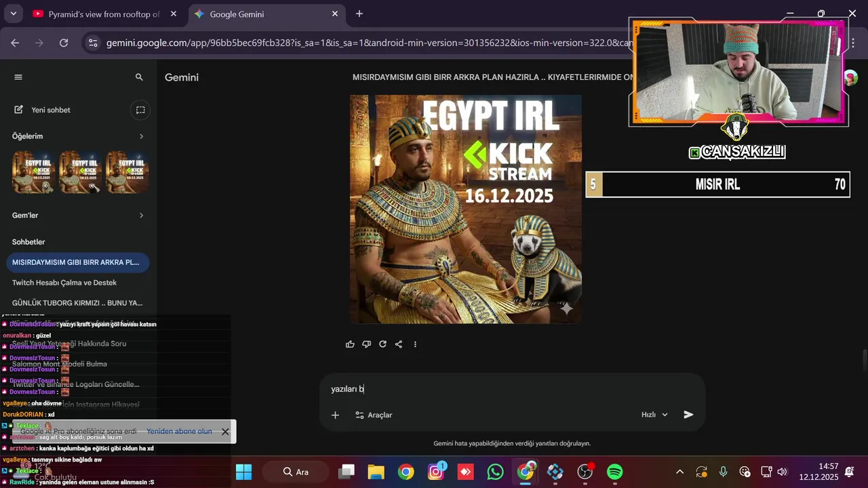
Task: Open Task View from the taskbar
Action: pos(347,472)
